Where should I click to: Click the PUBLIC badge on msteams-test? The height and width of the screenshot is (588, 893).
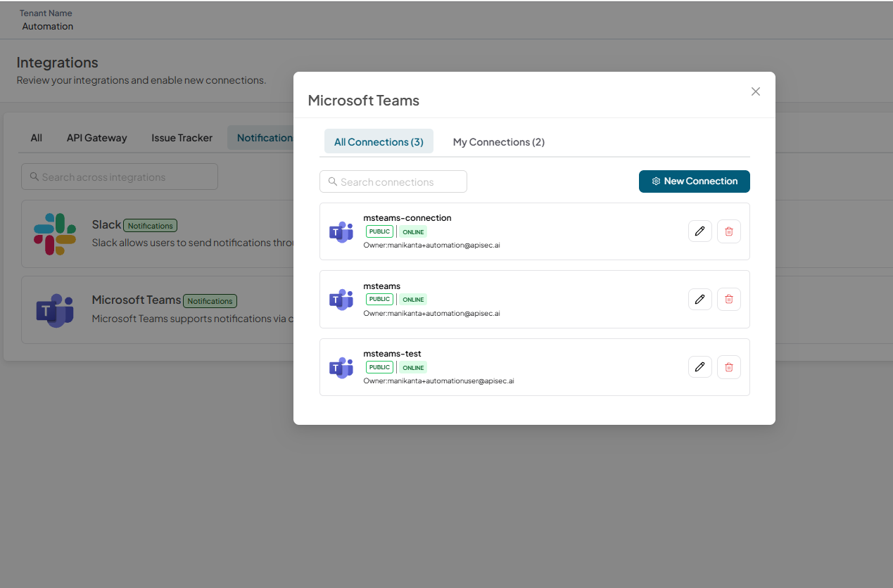pyautogui.click(x=379, y=367)
